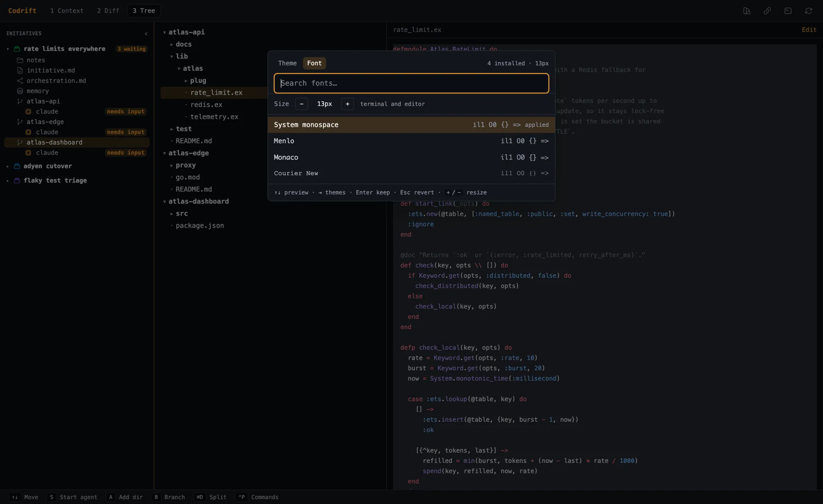Click the rate limits everywhere initiative icon

(x=17, y=49)
